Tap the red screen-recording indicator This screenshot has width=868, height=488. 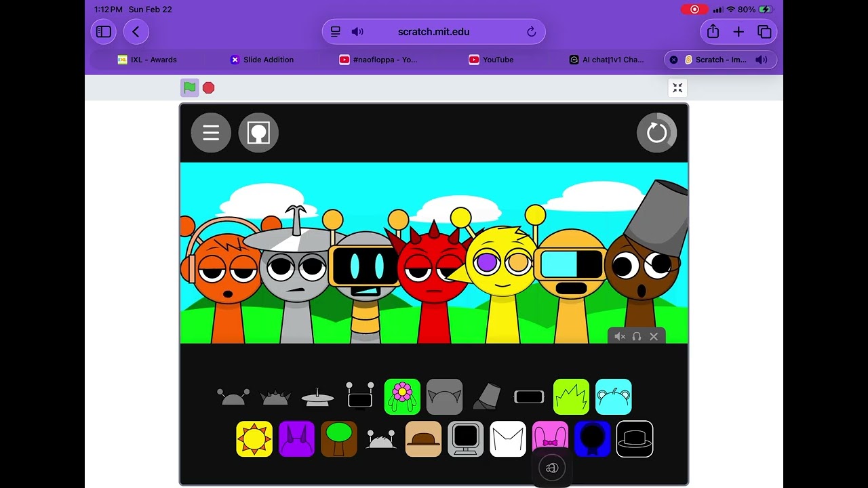[694, 9]
